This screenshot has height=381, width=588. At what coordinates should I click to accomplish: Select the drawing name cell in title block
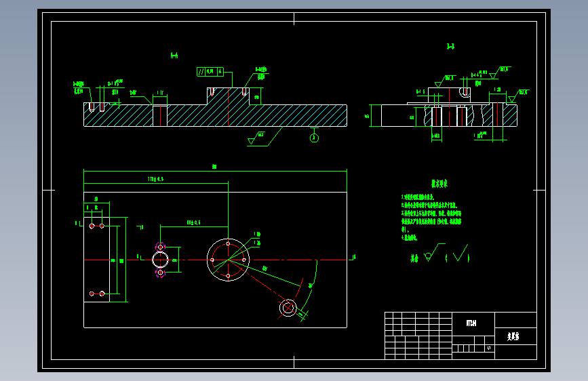[x=515, y=336]
